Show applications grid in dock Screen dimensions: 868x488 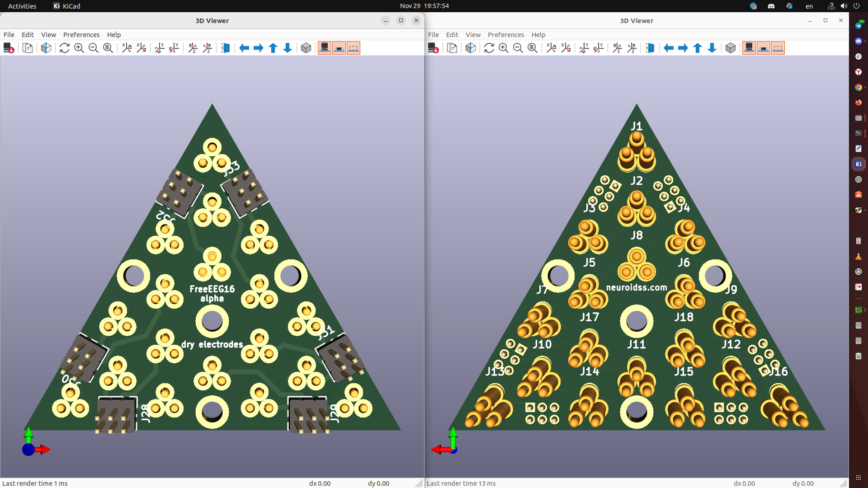click(858, 478)
